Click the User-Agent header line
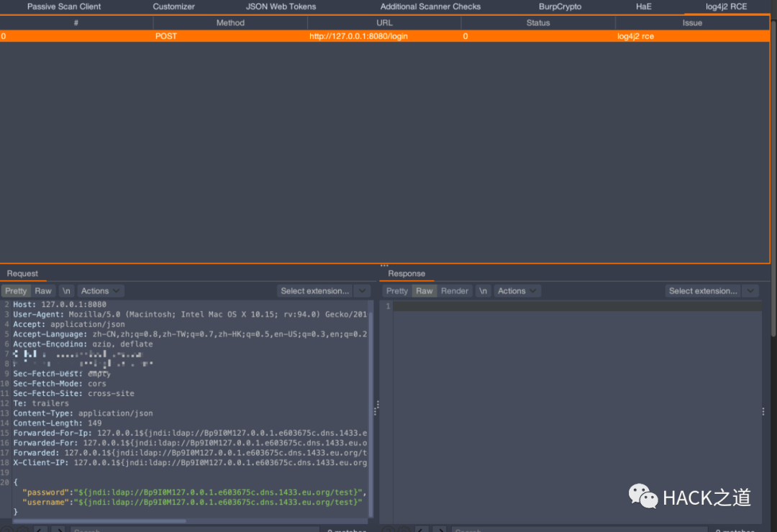The height and width of the screenshot is (532, 777). [x=190, y=315]
